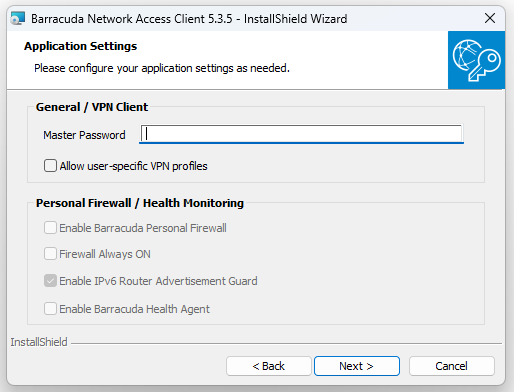Select the General / VPN Client group title
The height and width of the screenshot is (392, 514).
click(x=92, y=107)
